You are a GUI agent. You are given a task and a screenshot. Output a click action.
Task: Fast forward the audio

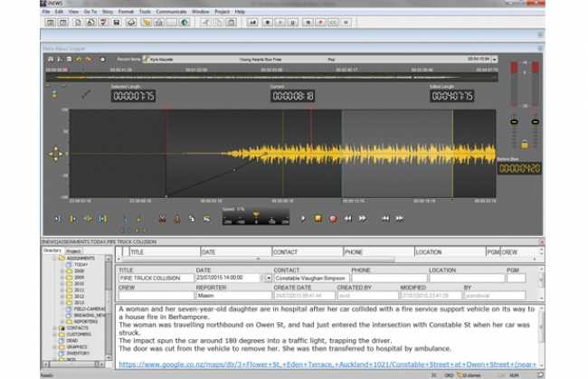pos(363,219)
